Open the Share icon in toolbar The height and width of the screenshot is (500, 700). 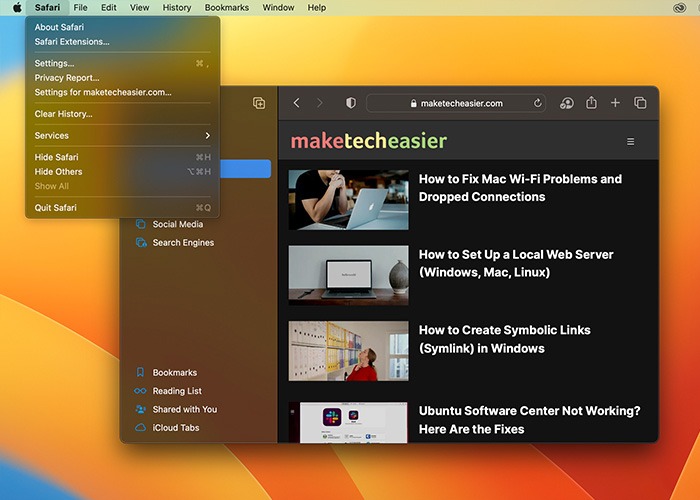pyautogui.click(x=591, y=103)
